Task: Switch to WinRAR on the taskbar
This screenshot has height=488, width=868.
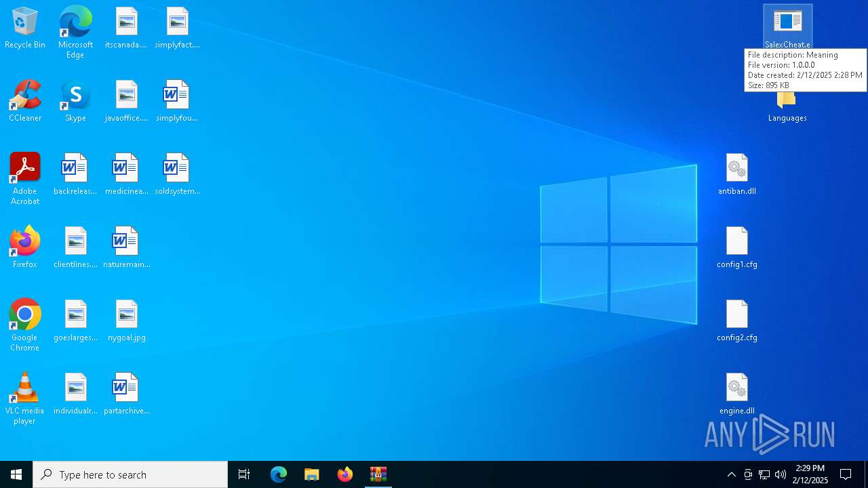Action: [378, 474]
